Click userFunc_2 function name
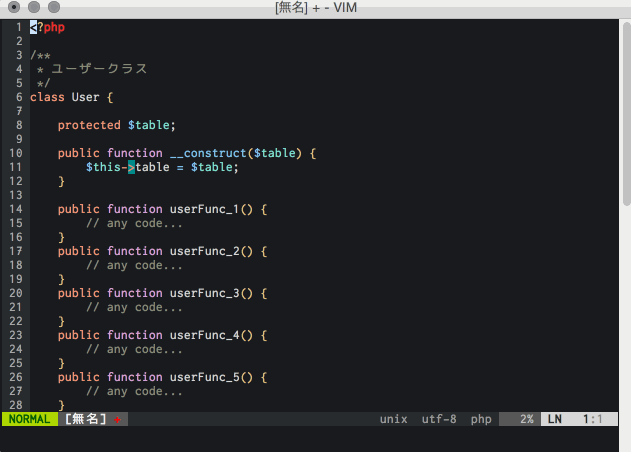 [x=204, y=251]
